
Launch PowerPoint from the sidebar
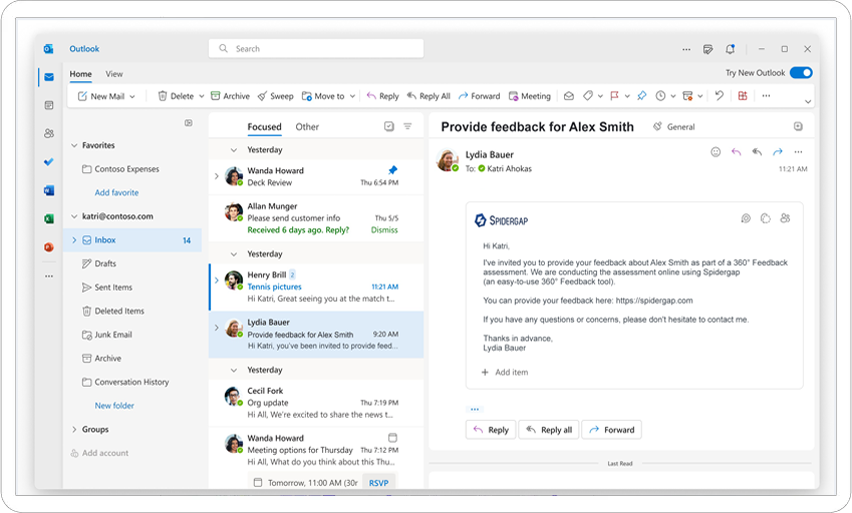coord(49,247)
